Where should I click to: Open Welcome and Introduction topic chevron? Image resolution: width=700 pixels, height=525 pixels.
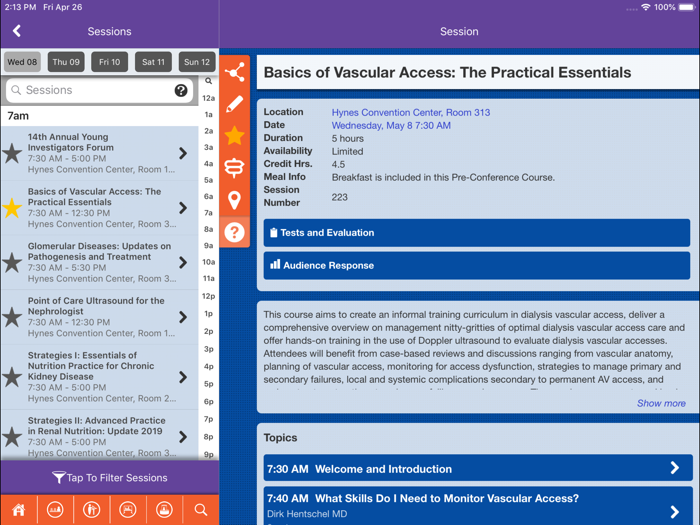674,468
